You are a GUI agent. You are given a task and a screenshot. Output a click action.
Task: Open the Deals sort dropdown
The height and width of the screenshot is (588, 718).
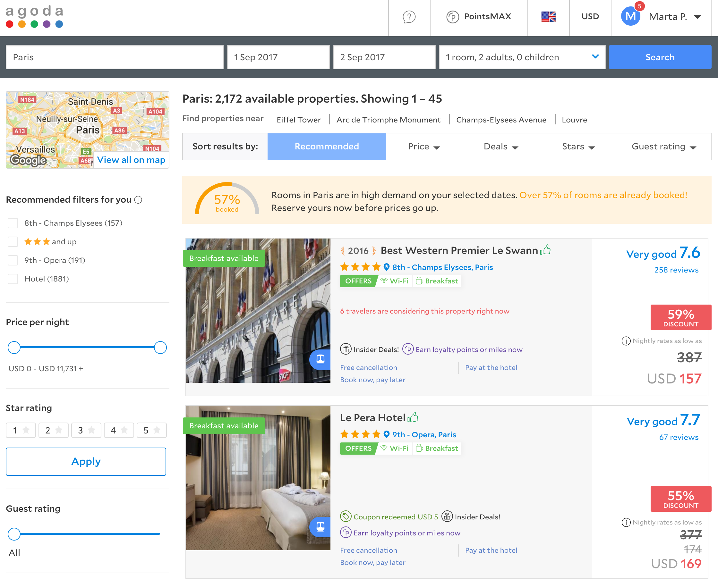(501, 146)
